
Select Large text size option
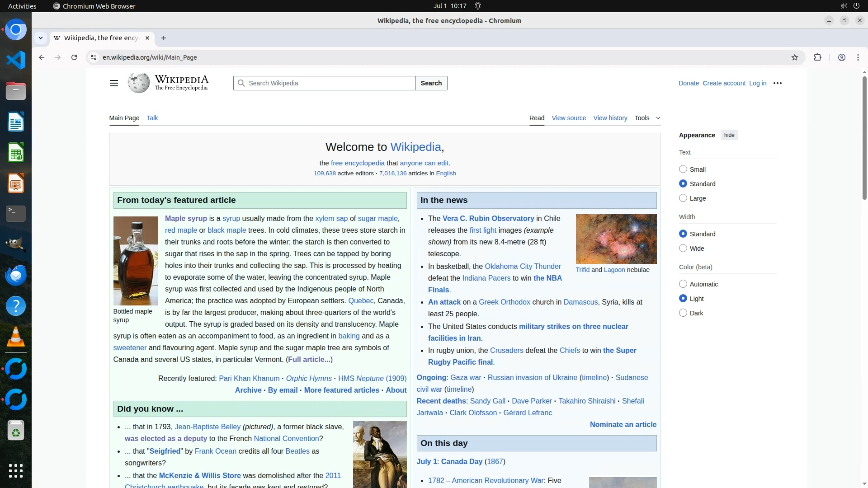pos(683,198)
